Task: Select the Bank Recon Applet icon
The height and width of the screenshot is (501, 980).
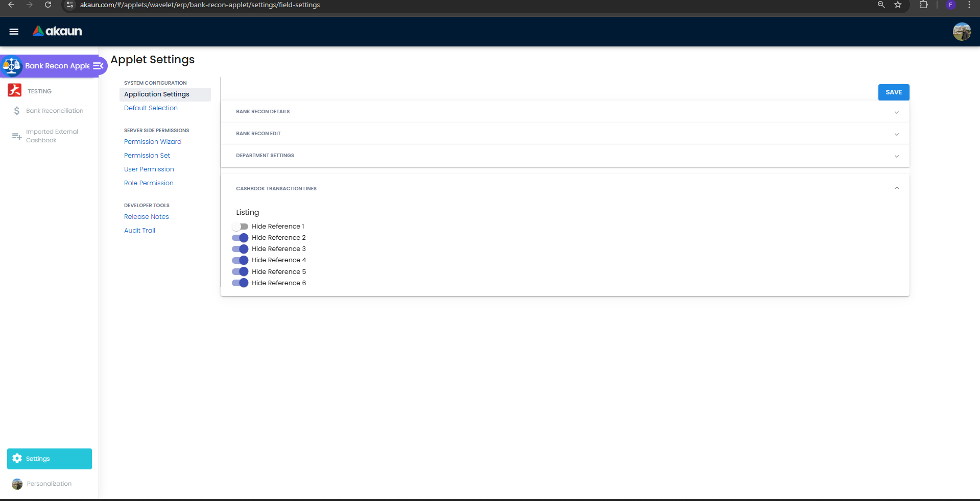Action: 11,66
